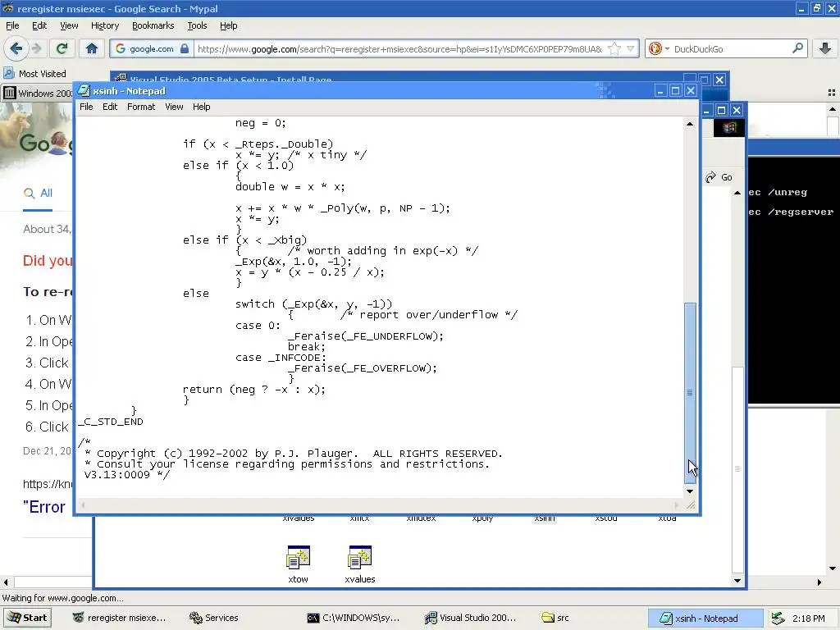Open the browser Bookmarks menu

[x=153, y=25]
